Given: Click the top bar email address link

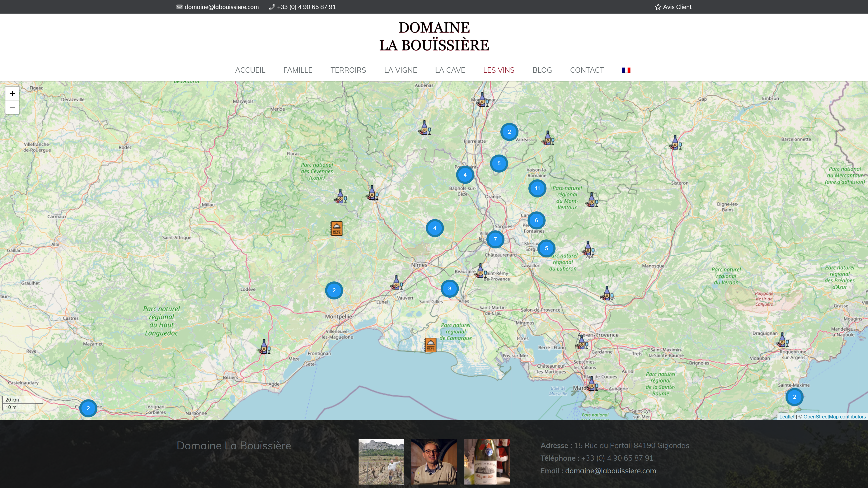Looking at the screenshot, I should (x=221, y=7).
